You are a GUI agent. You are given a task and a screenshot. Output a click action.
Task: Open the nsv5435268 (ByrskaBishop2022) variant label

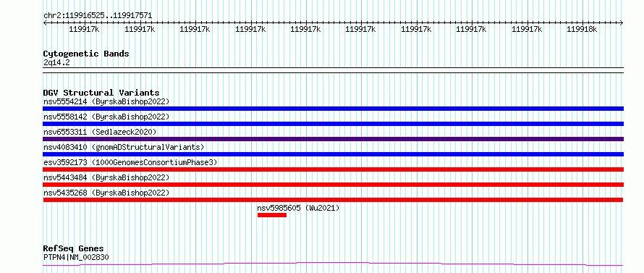click(x=106, y=193)
